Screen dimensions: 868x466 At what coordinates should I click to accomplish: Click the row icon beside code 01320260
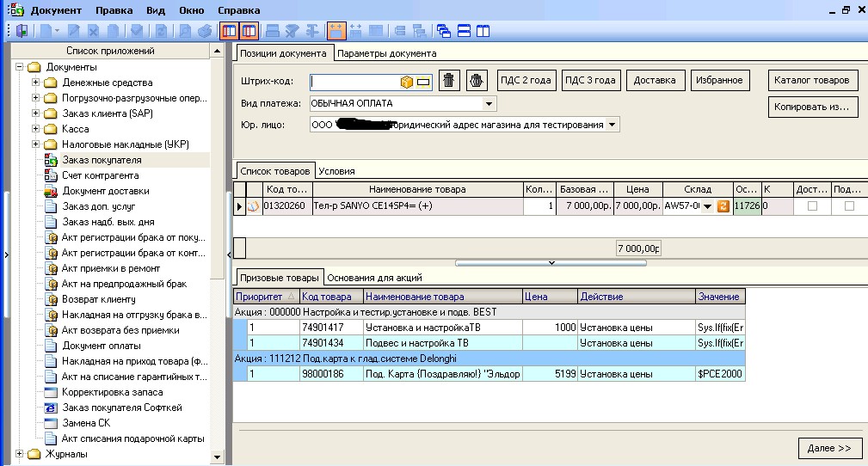point(253,205)
